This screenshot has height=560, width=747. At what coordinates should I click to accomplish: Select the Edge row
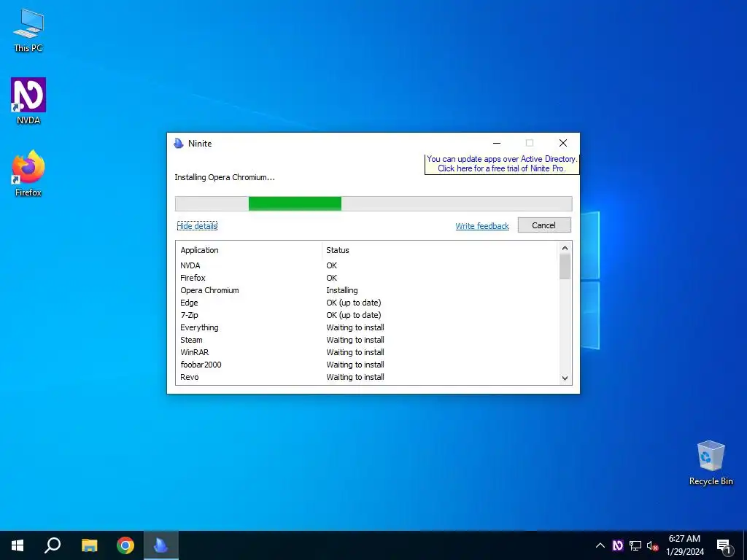(367, 303)
